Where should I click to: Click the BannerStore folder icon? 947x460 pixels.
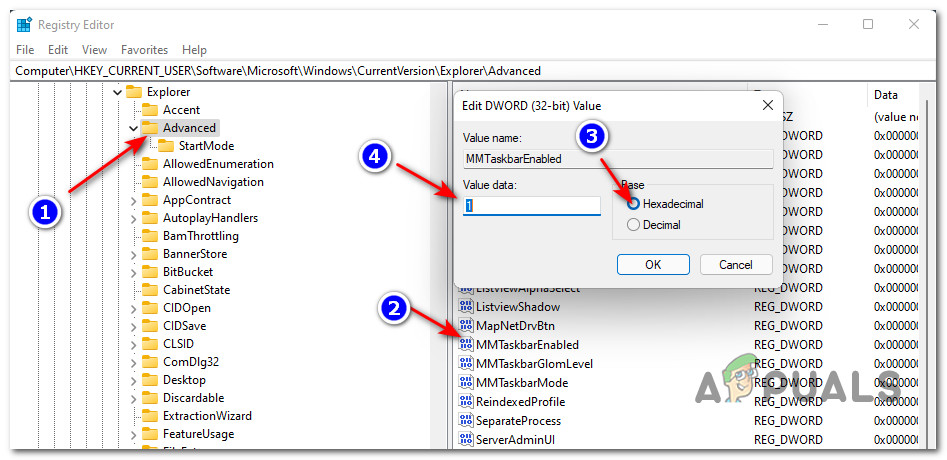(149, 254)
